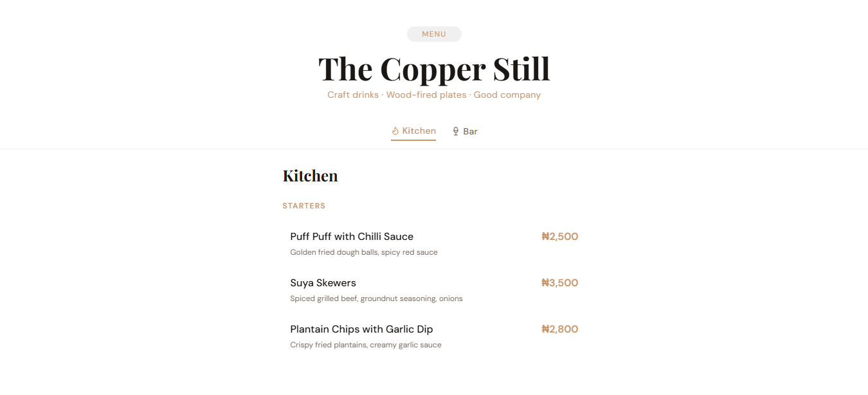The image size is (868, 395).
Task: Click the MENU pill badge
Action: coord(434,34)
